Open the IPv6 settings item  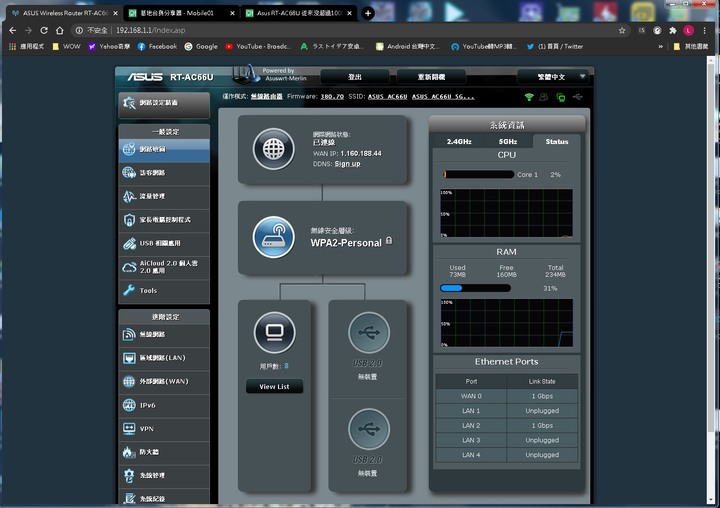164,406
